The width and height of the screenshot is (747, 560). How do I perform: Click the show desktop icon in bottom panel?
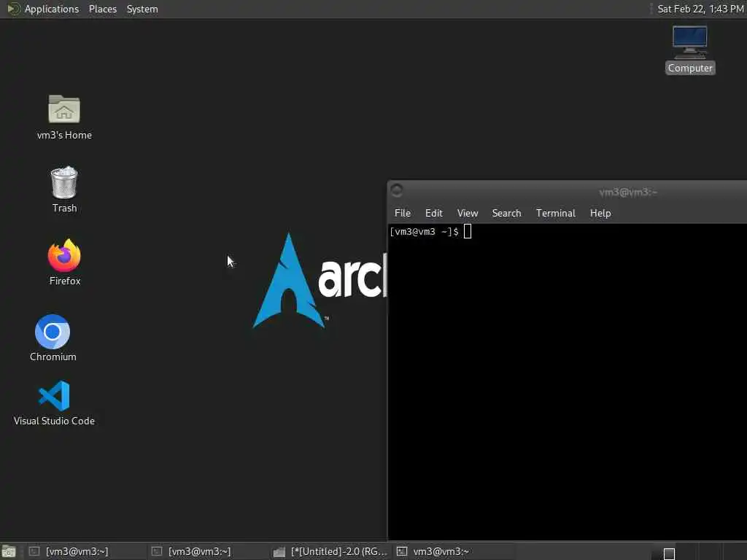(9, 551)
